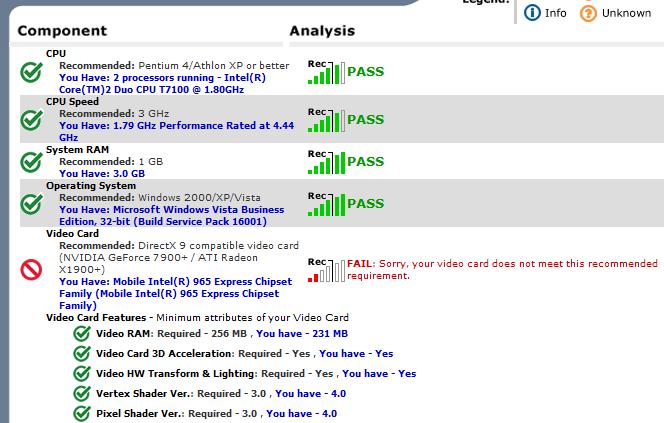Click the 'CPU Speed' component title
The image size is (664, 423).
click(x=72, y=102)
